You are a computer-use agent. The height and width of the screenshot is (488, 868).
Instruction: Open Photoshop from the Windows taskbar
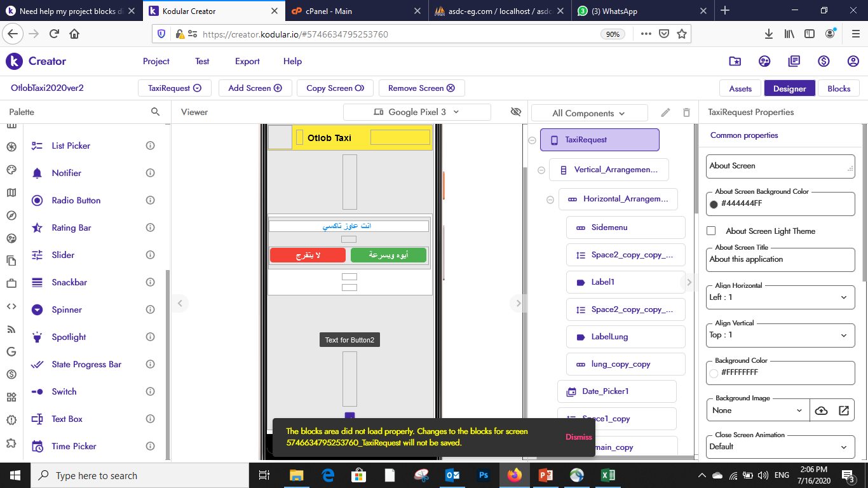click(484, 475)
